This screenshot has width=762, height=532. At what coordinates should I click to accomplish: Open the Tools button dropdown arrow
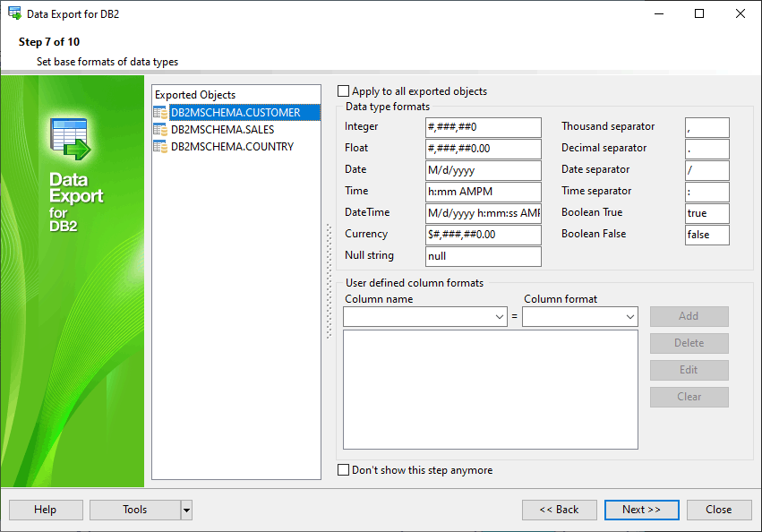[x=186, y=510]
